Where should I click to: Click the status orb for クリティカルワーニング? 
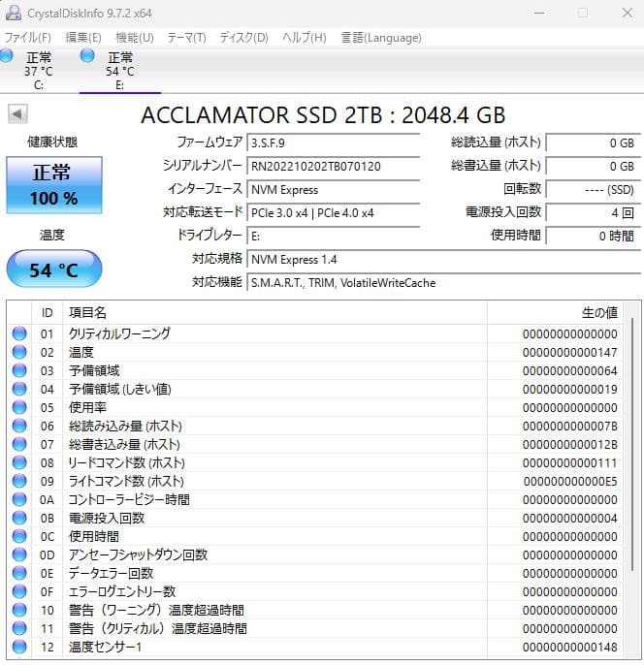coord(19,333)
